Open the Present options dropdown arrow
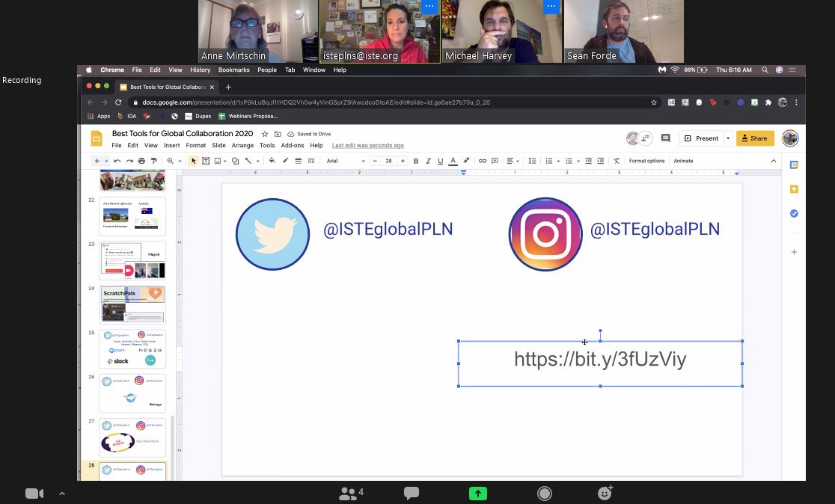This screenshot has height=504, width=835. coord(728,138)
